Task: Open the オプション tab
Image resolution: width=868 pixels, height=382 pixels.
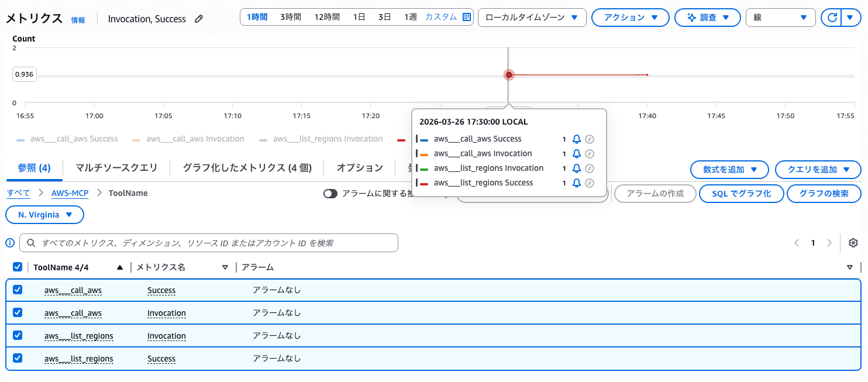Action: point(359,167)
